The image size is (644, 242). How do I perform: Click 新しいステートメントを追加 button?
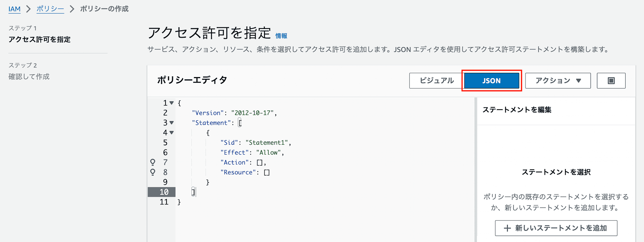(x=556, y=228)
